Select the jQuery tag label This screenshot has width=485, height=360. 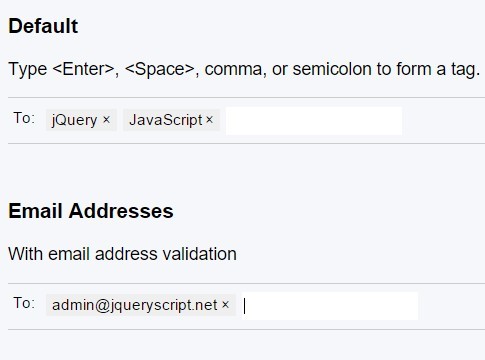(x=74, y=120)
